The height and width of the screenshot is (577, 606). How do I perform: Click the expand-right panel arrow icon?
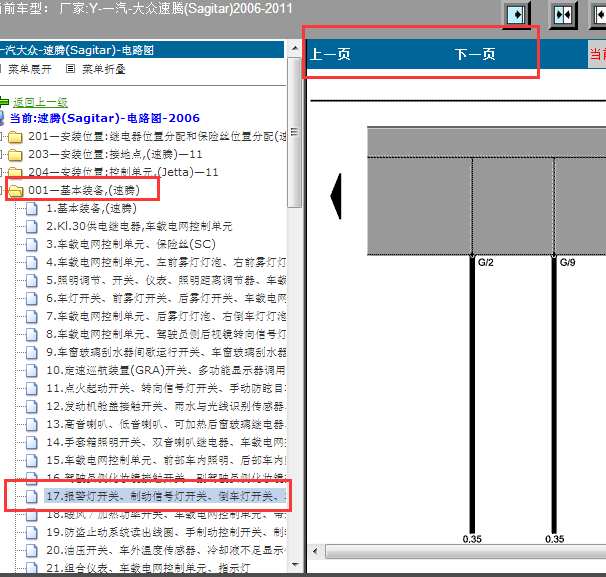(516, 15)
